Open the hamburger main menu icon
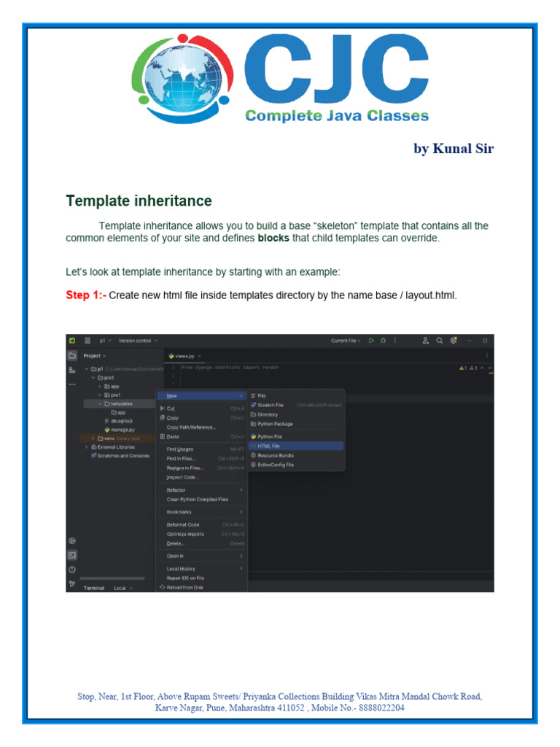 [87, 341]
